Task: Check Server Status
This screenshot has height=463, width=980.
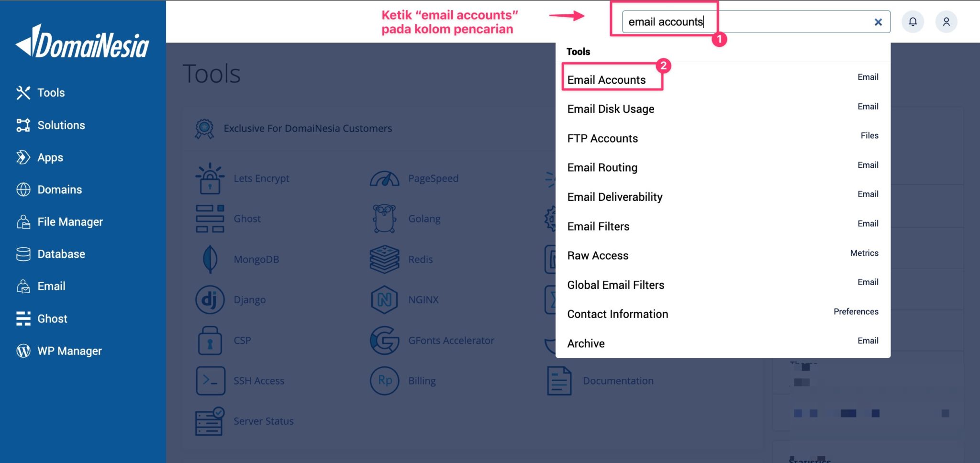Action: click(x=263, y=421)
